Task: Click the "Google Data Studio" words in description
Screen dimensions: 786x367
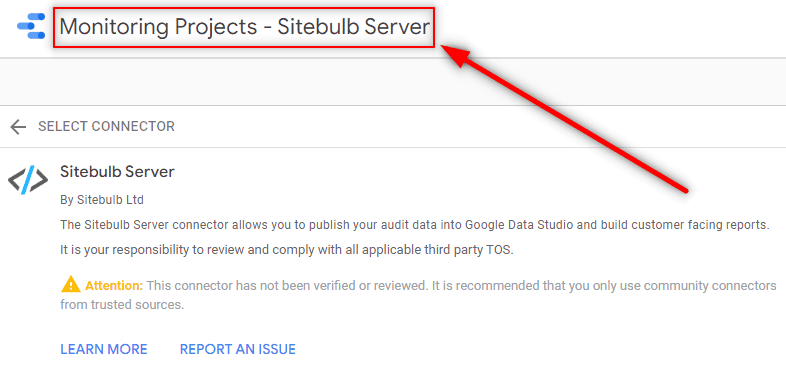Action: pyautogui.click(x=520, y=225)
